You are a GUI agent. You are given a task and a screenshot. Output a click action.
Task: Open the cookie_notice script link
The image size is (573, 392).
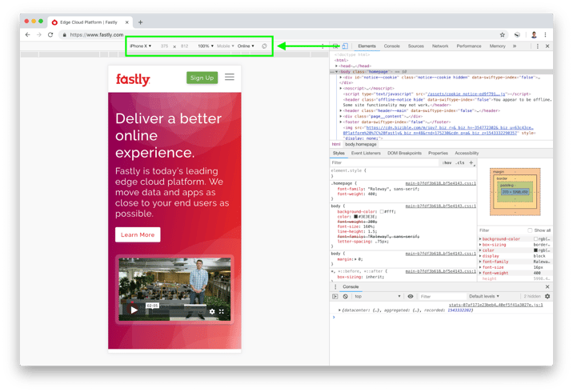pyautogui.click(x=467, y=94)
